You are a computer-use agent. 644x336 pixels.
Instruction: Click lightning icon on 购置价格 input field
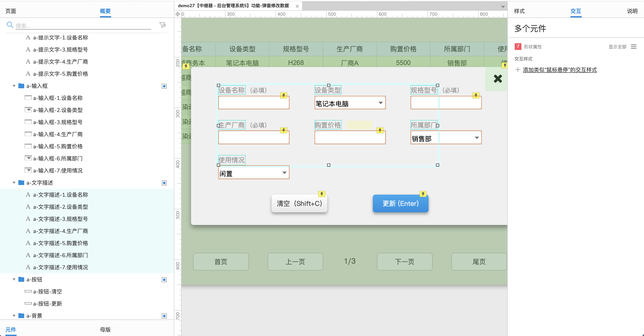[x=380, y=130]
